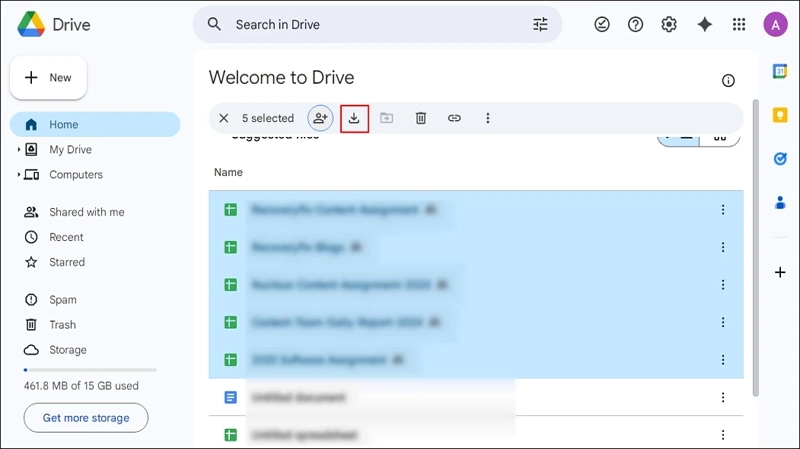800x449 pixels.
Task: Show details via info icon
Action: (728, 81)
